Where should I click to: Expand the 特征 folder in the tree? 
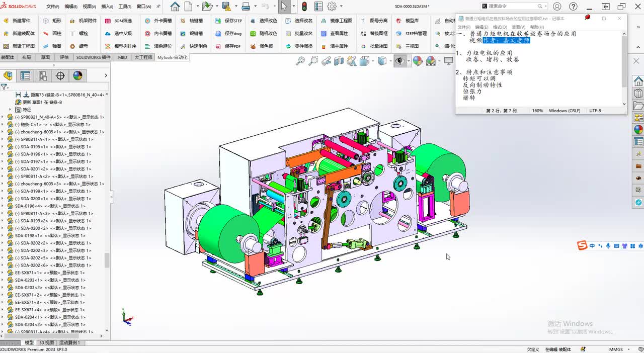(10, 110)
